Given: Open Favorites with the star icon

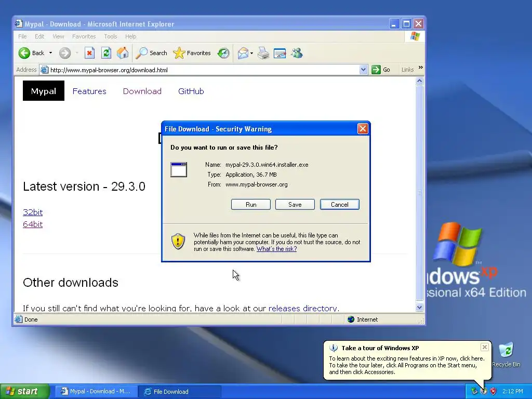Looking at the screenshot, I should click(179, 53).
